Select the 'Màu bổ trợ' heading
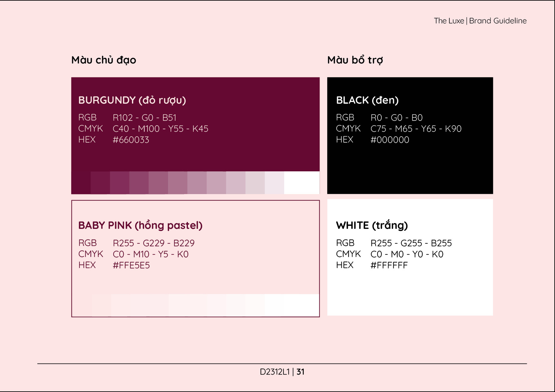Screen dimensions: 555x392 pos(355,60)
